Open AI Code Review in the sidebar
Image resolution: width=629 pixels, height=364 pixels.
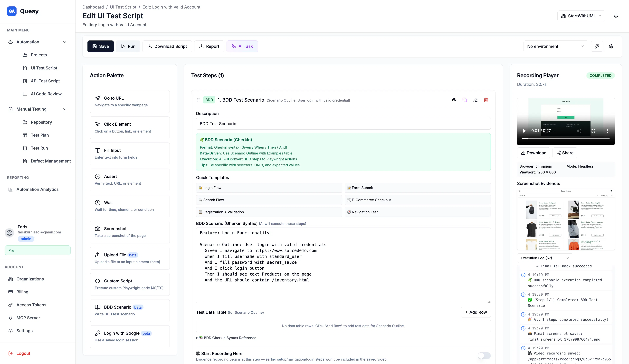pyautogui.click(x=46, y=94)
